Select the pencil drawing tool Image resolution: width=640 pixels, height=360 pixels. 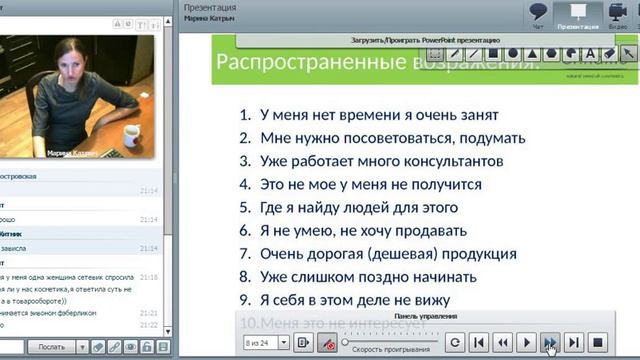tap(454, 54)
